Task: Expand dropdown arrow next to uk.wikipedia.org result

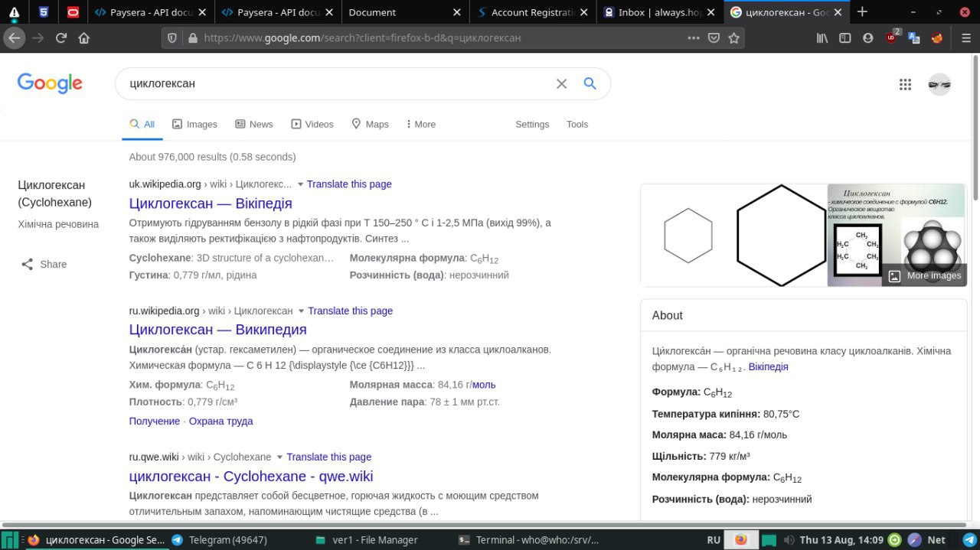Action: (300, 184)
